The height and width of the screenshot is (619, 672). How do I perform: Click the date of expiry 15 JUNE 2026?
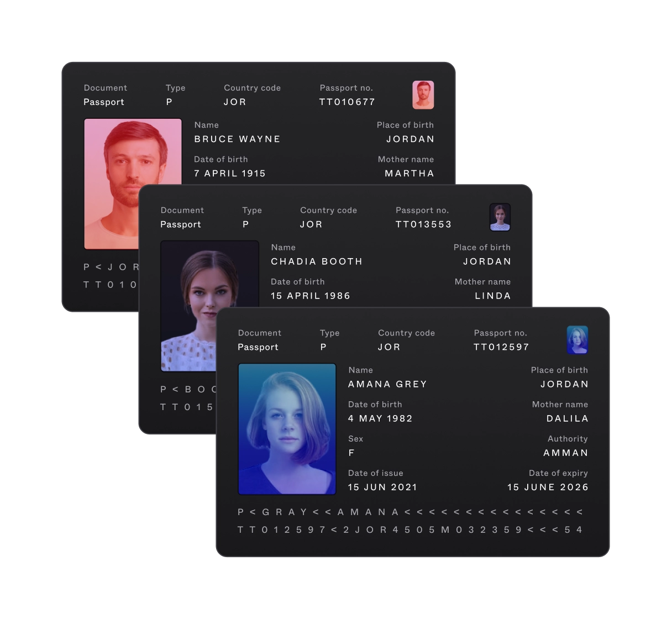[548, 487]
